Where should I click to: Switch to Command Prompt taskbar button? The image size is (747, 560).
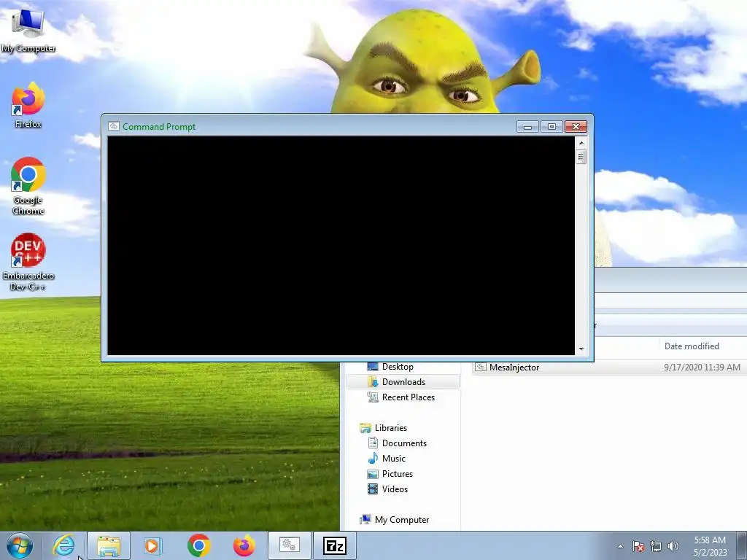[289, 545]
